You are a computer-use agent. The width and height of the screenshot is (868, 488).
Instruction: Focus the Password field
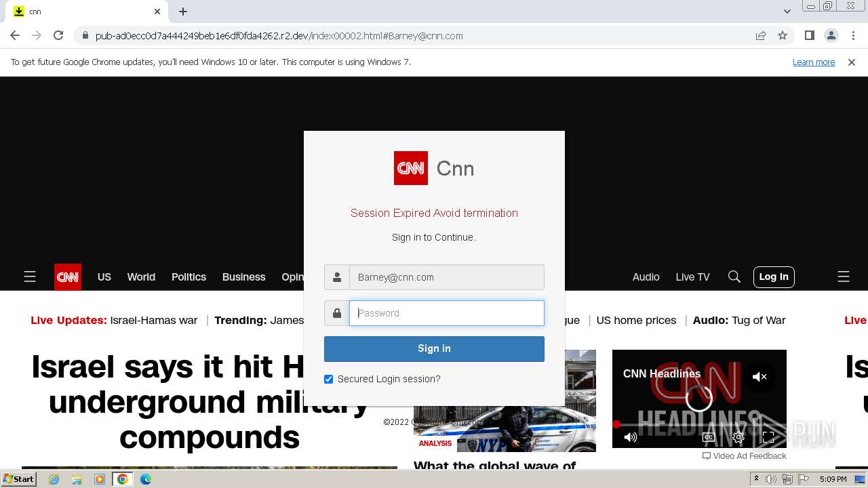[446, 313]
